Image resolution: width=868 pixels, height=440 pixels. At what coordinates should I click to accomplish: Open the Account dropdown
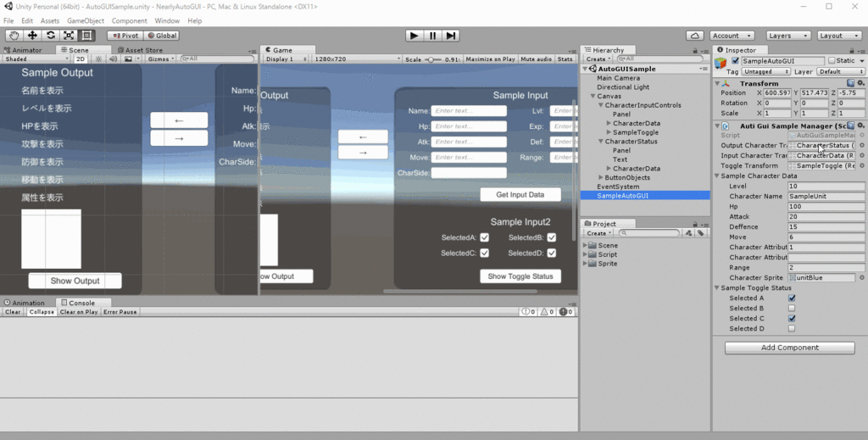732,36
